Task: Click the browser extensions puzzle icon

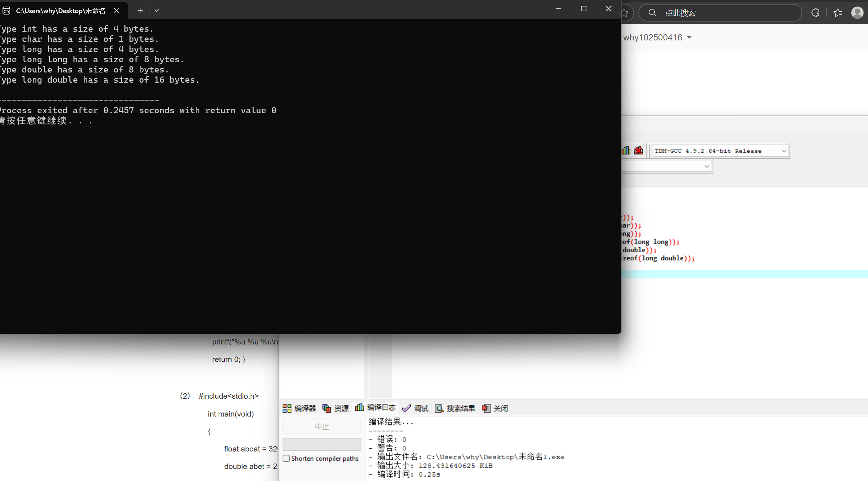Action: click(x=815, y=13)
